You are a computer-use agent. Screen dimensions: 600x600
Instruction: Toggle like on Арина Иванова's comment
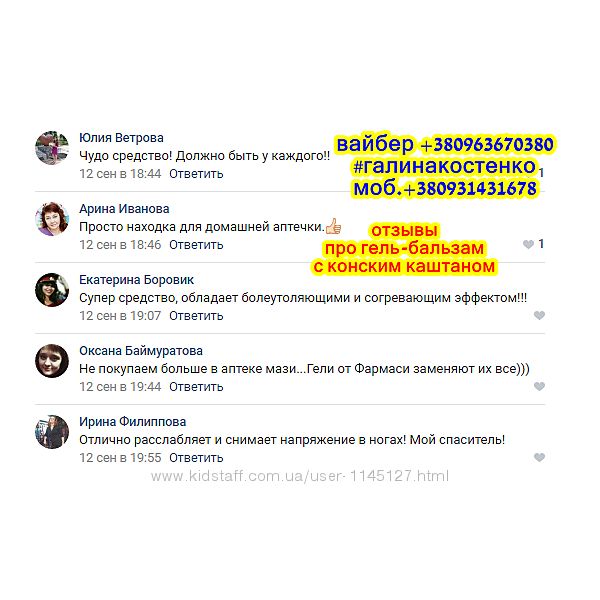[528, 244]
